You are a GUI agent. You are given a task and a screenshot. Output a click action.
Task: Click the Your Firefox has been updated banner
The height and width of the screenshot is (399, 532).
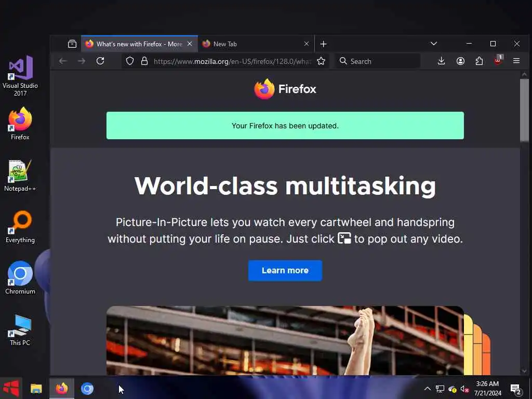[x=285, y=126]
